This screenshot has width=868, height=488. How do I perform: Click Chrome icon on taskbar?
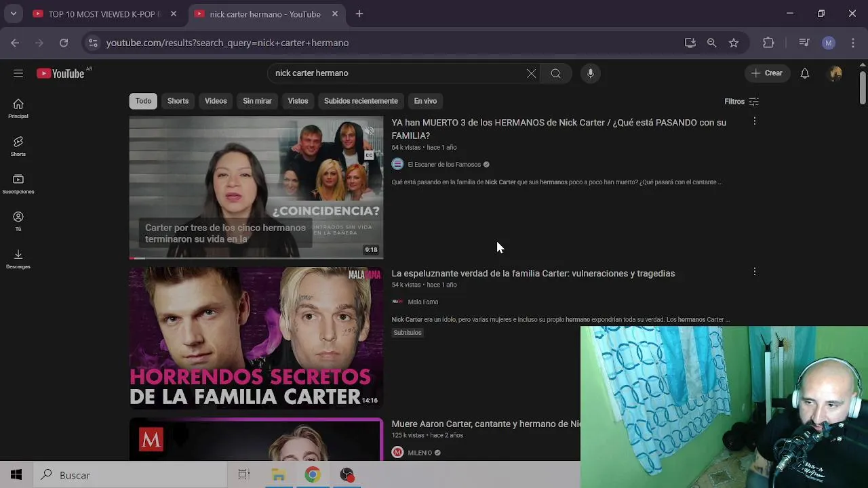pyautogui.click(x=313, y=475)
